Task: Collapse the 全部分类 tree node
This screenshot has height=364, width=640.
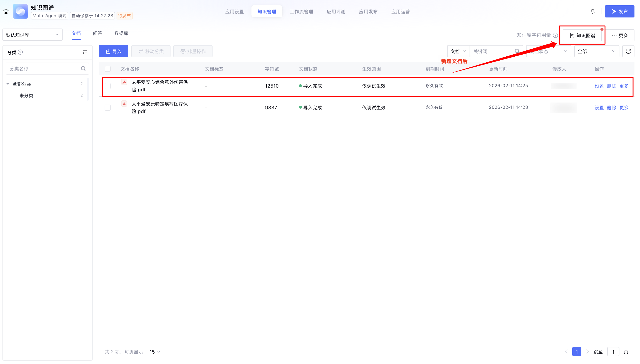Action: click(x=8, y=84)
